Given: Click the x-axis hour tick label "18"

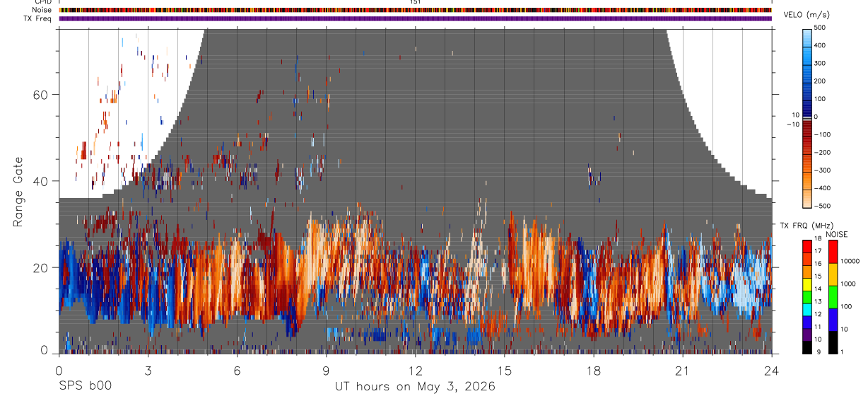Looking at the screenshot, I should [x=594, y=369].
